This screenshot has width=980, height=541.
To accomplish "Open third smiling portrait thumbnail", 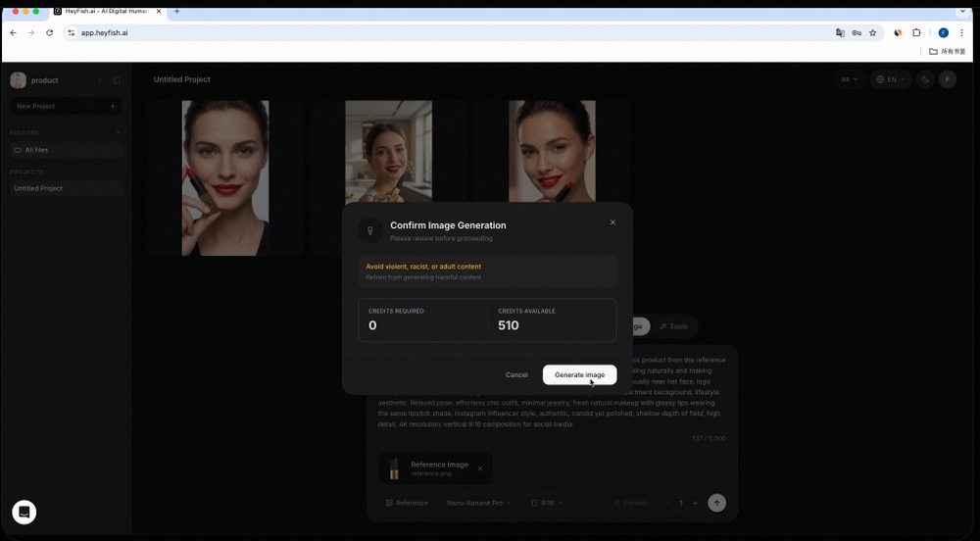I will click(x=552, y=151).
